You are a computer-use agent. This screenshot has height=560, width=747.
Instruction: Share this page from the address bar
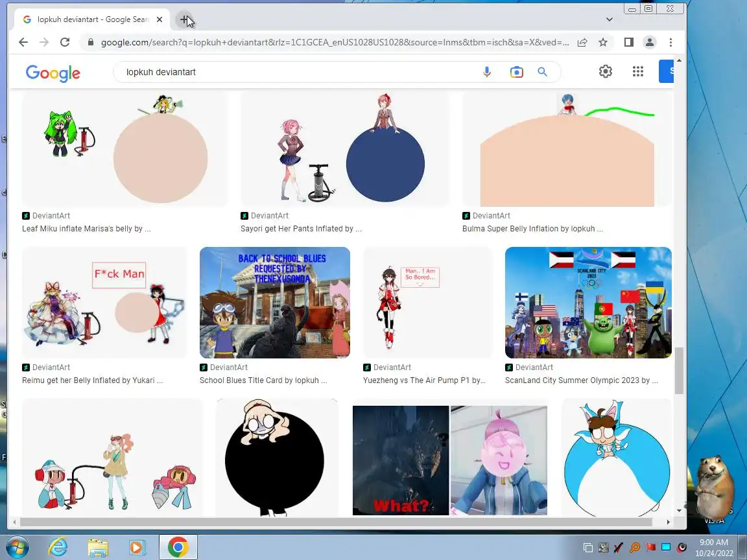pos(582,42)
